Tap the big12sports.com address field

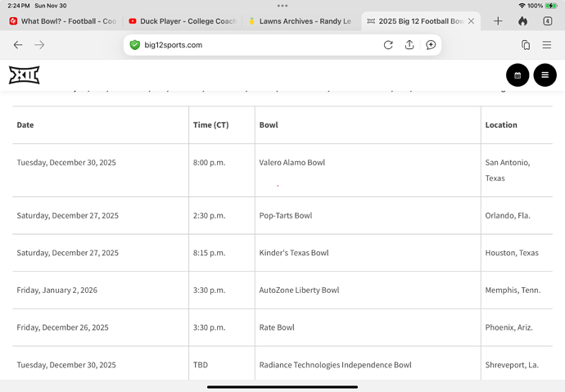[246, 45]
